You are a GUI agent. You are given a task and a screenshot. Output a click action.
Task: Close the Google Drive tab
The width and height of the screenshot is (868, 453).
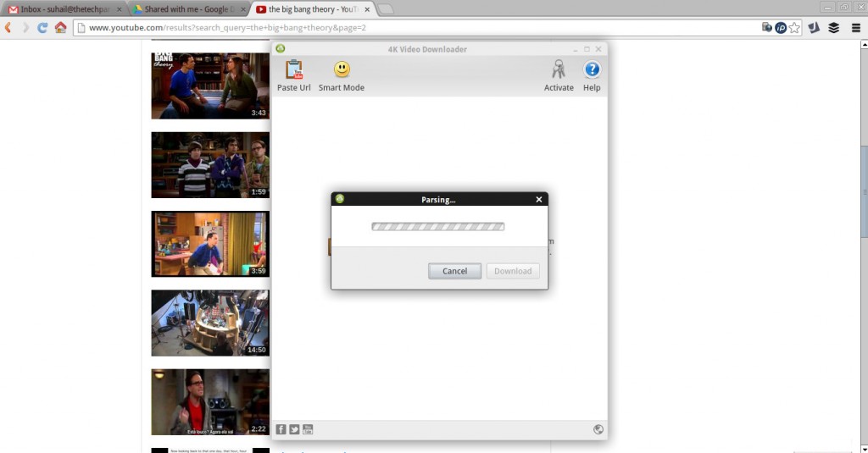[x=243, y=9]
